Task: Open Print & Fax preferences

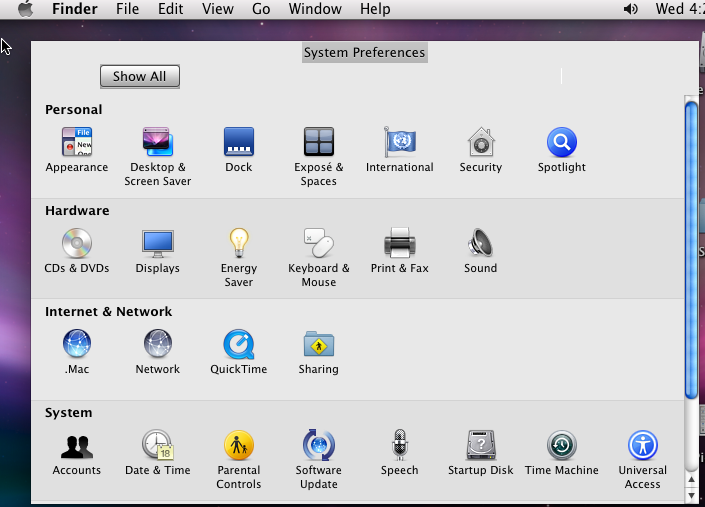Action: coord(400,251)
